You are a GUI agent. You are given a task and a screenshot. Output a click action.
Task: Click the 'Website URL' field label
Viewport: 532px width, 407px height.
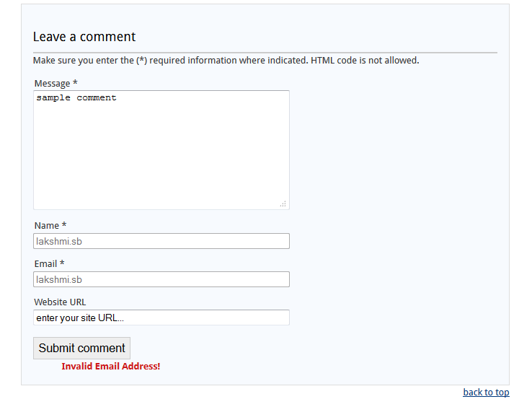(x=60, y=302)
